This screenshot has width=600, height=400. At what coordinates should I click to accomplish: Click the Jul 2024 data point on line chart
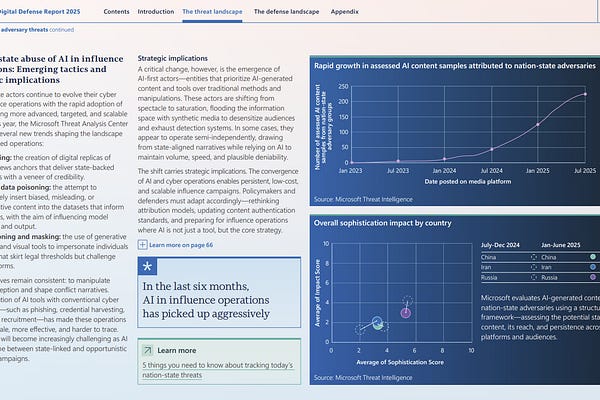[492, 149]
